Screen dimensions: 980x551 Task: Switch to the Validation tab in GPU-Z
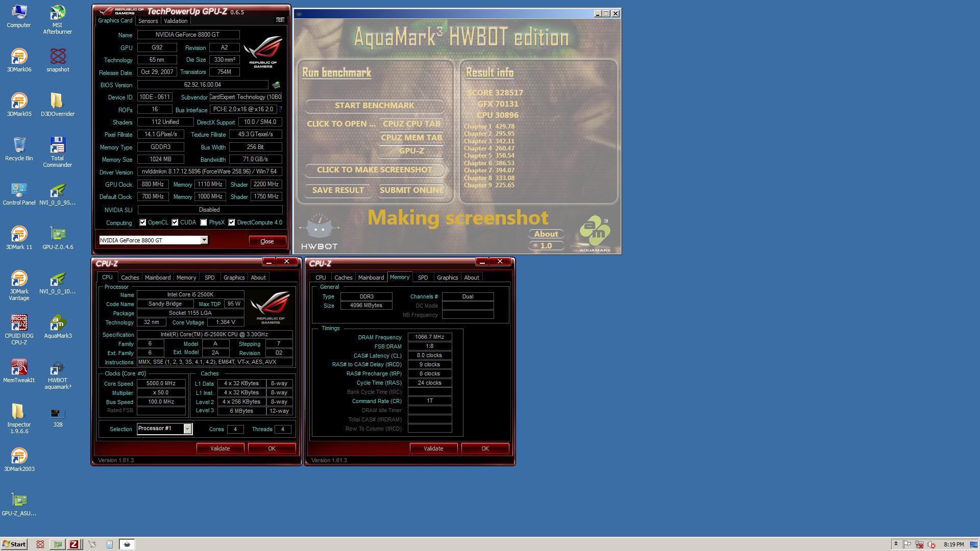tap(176, 21)
